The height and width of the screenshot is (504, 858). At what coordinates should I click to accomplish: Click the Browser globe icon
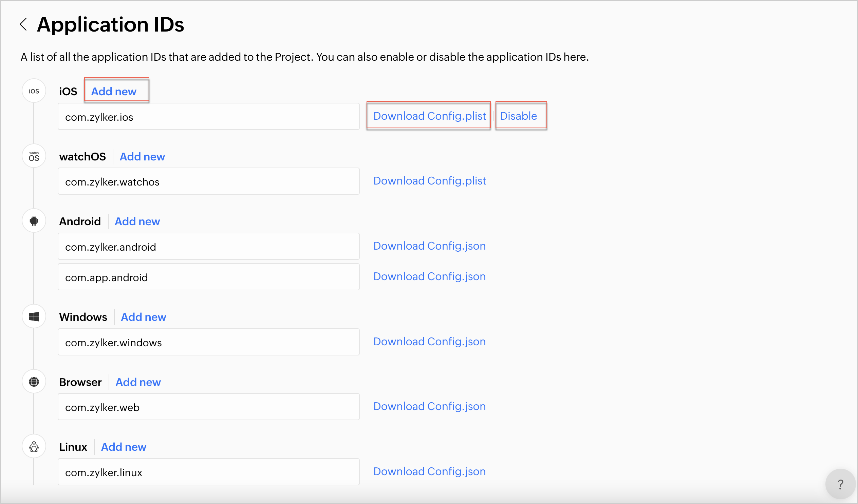[34, 382]
